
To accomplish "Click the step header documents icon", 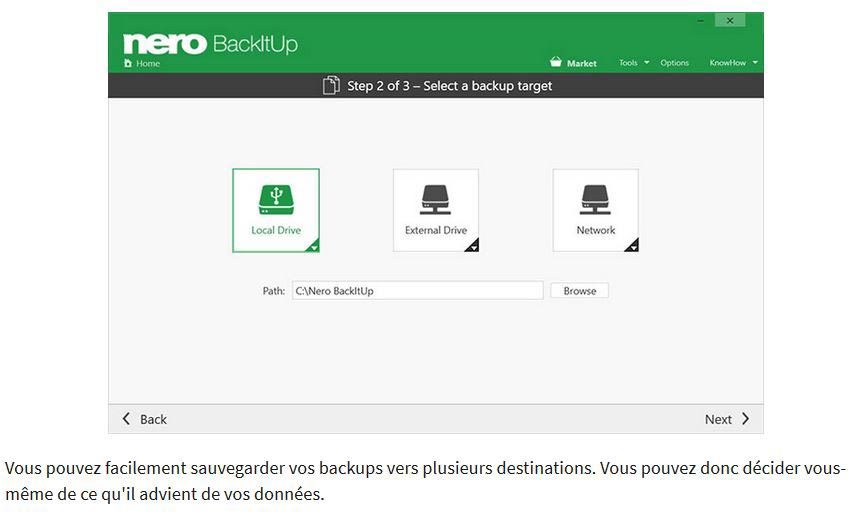I will 331,85.
